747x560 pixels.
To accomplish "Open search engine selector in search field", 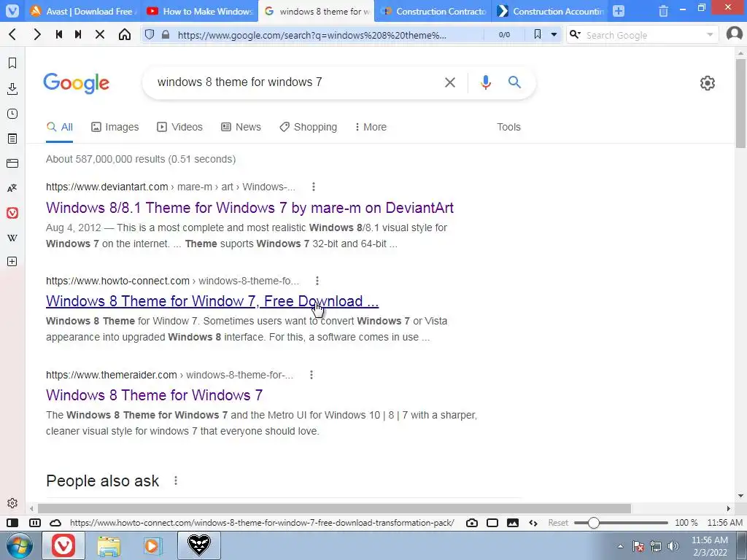I will pos(576,34).
